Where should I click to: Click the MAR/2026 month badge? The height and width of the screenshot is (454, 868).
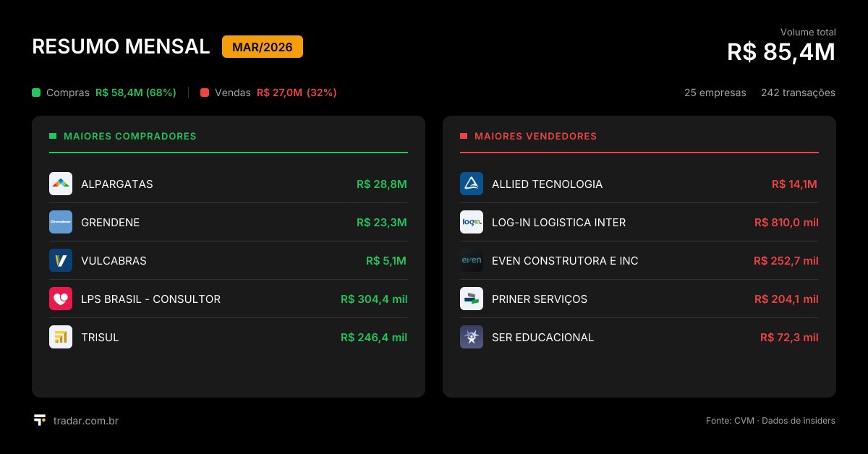[263, 47]
